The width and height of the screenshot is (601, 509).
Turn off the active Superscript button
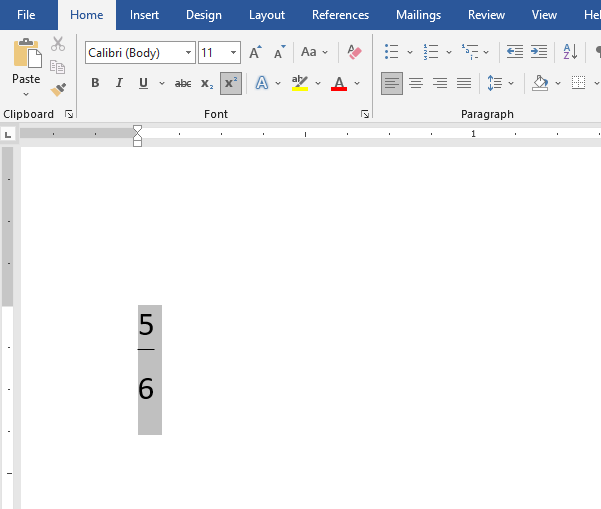coord(231,84)
